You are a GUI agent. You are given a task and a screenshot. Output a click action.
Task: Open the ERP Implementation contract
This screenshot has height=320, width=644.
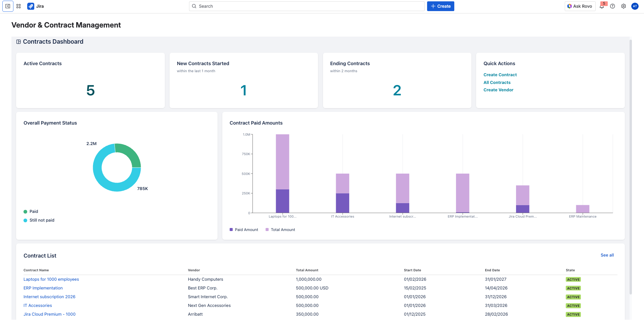(43, 288)
